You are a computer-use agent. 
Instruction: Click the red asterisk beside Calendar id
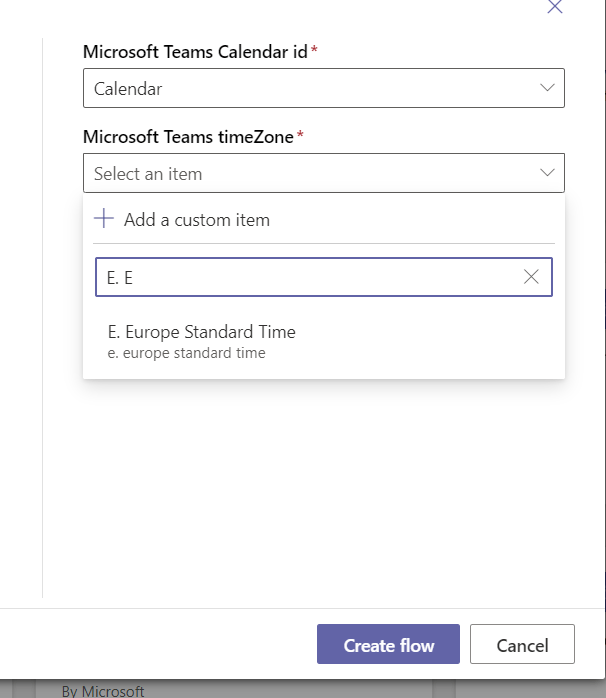pos(314,50)
